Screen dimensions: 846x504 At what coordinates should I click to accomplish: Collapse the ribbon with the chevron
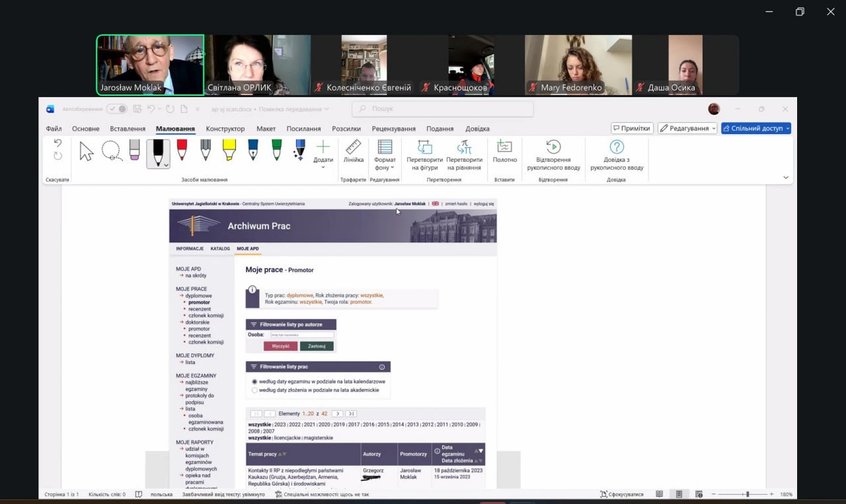pyautogui.click(x=785, y=177)
